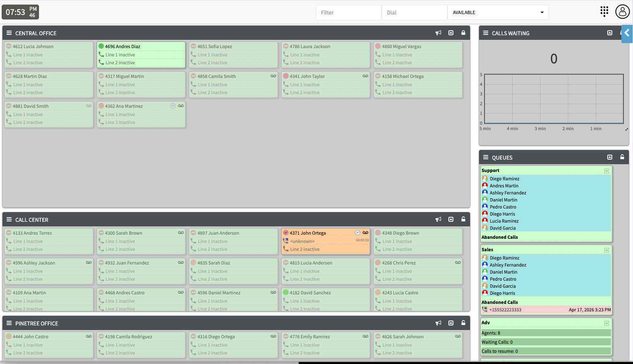The width and height of the screenshot is (633, 364).
Task: Open the user profile icon
Action: tap(622, 12)
